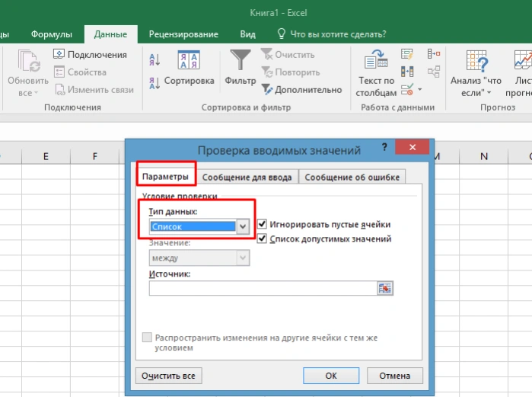Click the sort descending Я-А icon
The image size is (532, 397).
pyautogui.click(x=155, y=83)
